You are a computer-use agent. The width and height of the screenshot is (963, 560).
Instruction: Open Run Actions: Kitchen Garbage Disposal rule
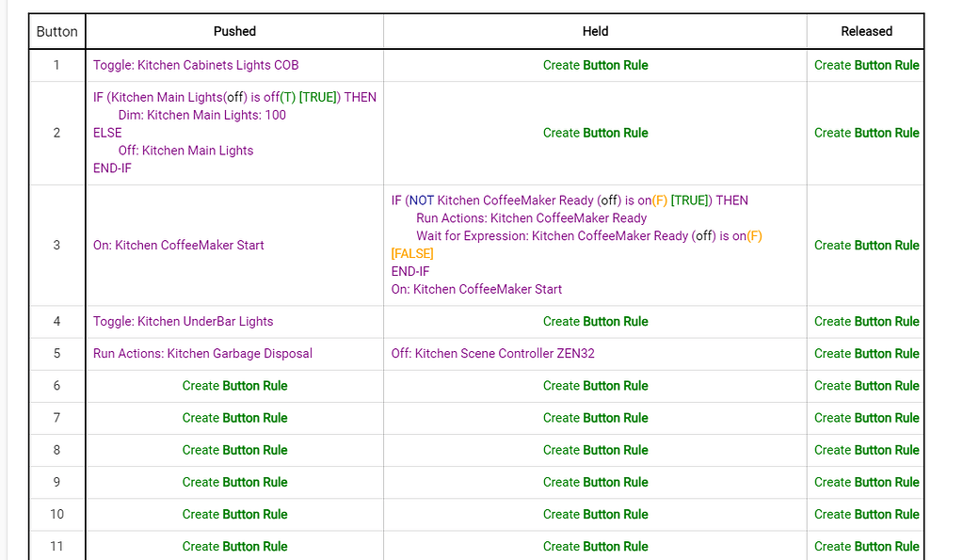click(x=202, y=354)
